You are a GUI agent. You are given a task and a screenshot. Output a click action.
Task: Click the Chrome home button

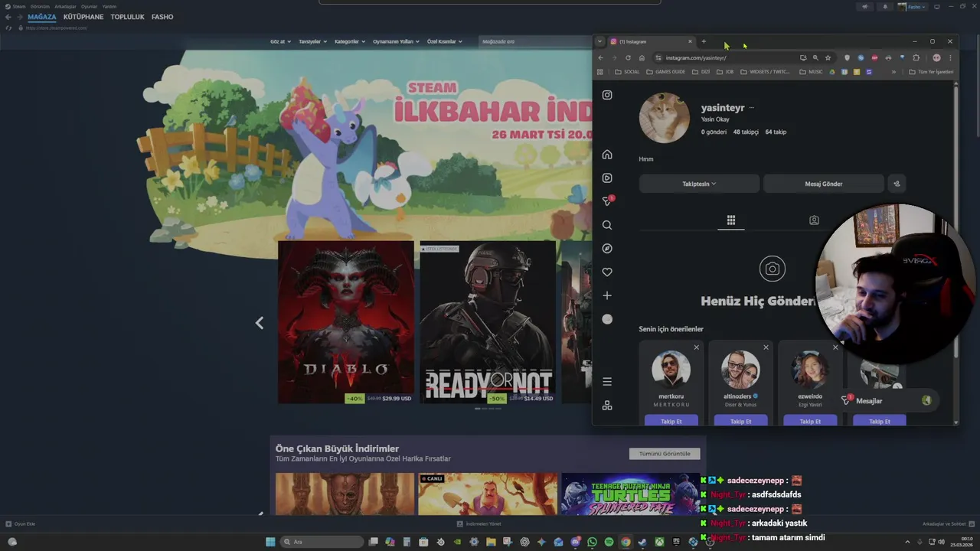point(642,57)
